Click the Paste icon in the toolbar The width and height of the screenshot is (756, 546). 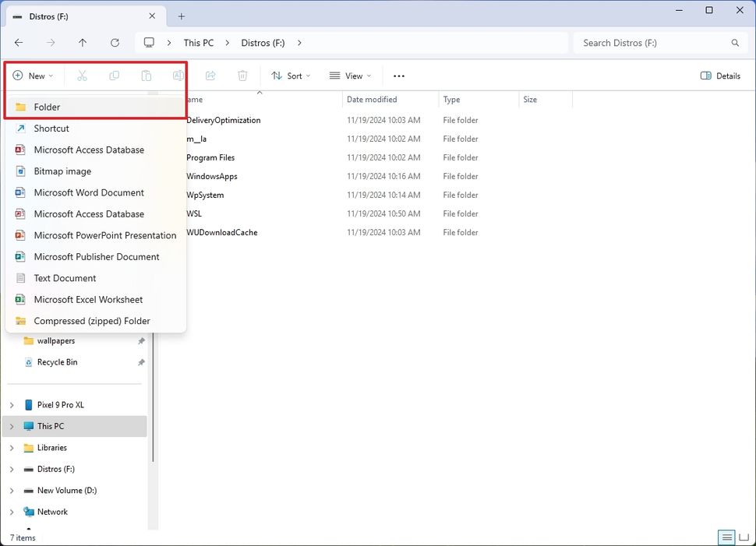pos(146,76)
